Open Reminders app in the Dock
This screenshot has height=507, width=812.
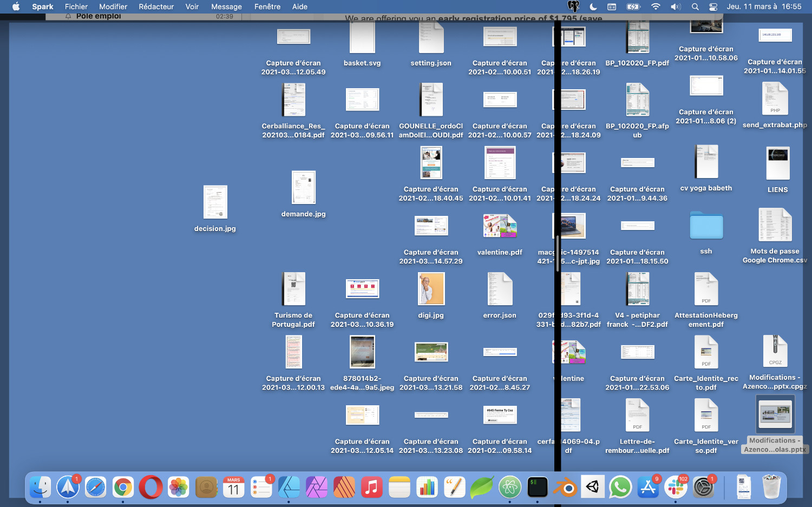pyautogui.click(x=261, y=488)
